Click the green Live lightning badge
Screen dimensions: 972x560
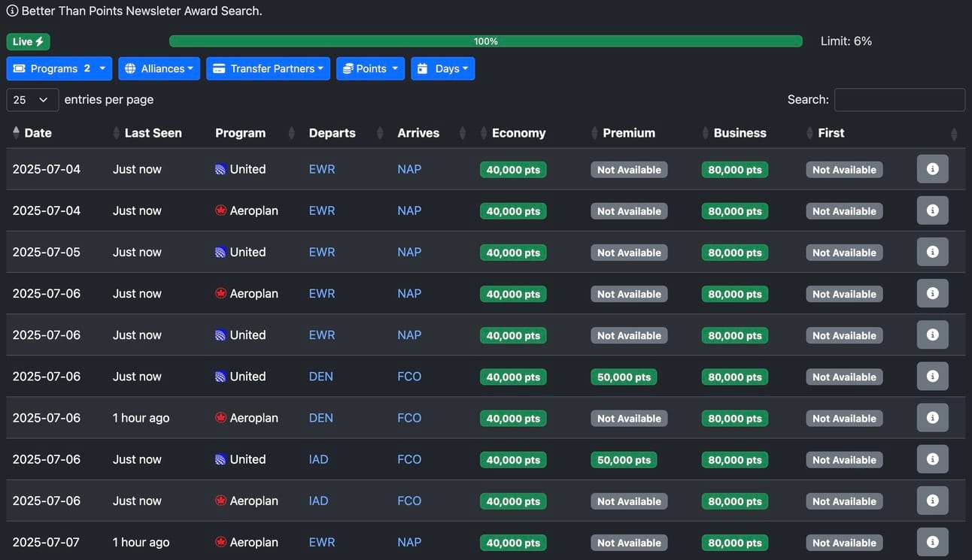(x=29, y=42)
